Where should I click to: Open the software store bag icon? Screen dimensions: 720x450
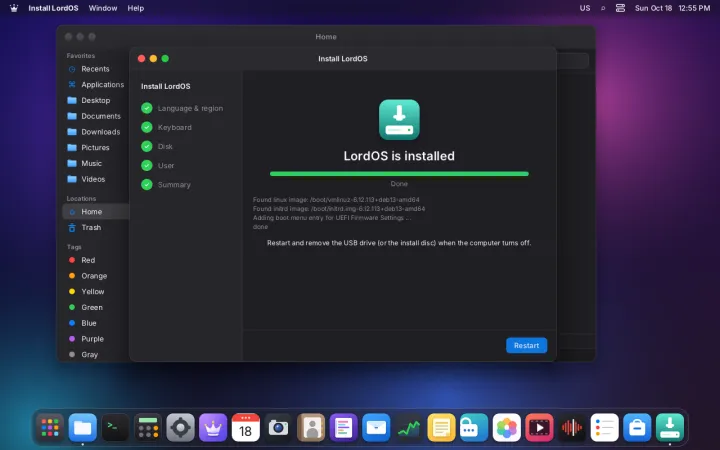[637, 428]
